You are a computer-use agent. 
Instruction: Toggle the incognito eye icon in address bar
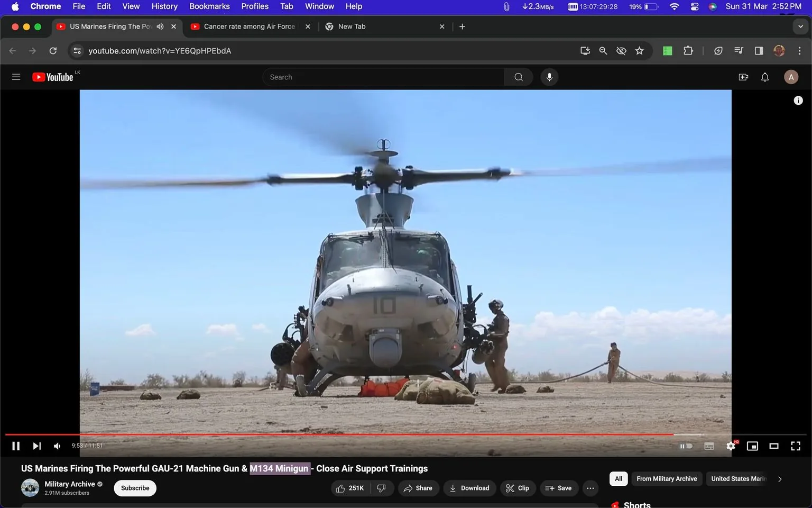(x=621, y=51)
